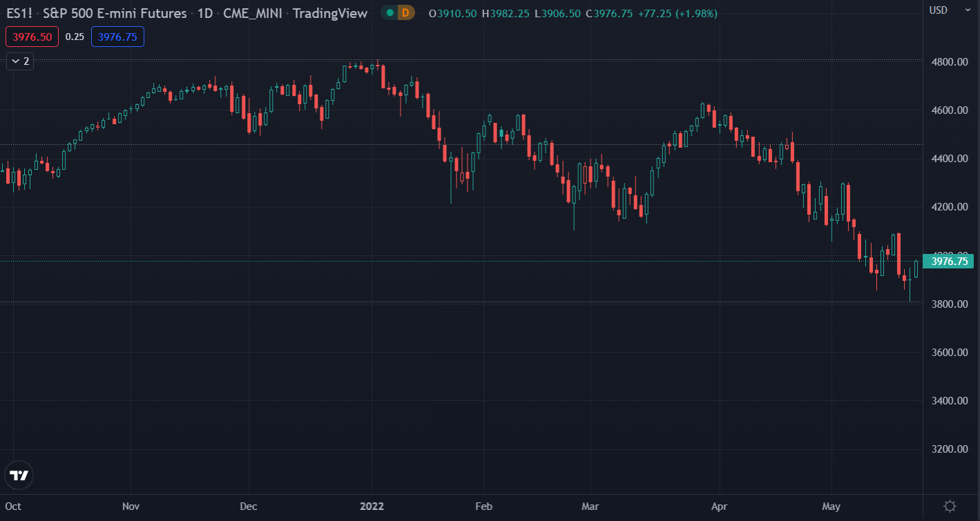980x521 pixels.
Task: Click the 0.25 spread value
Action: 75,37
